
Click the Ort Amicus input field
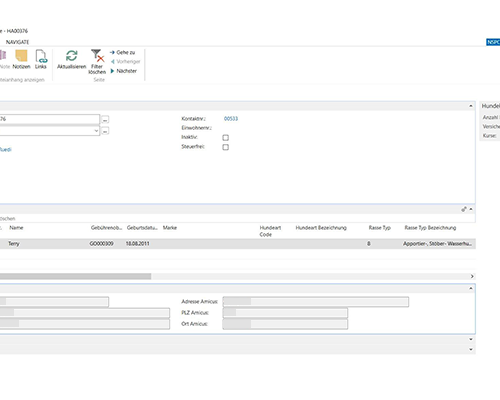[x=285, y=324]
